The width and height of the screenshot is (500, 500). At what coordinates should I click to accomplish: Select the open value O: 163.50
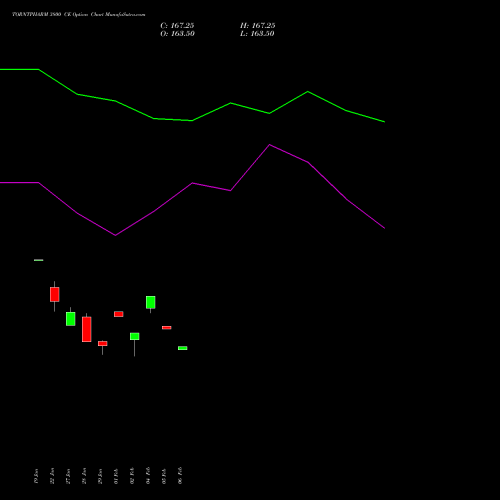click(x=177, y=34)
